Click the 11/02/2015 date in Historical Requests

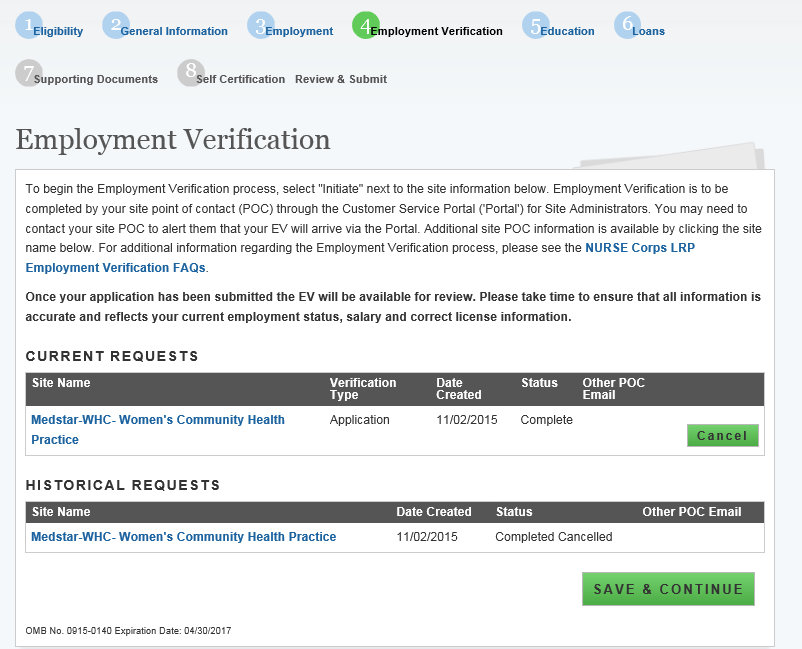point(427,536)
